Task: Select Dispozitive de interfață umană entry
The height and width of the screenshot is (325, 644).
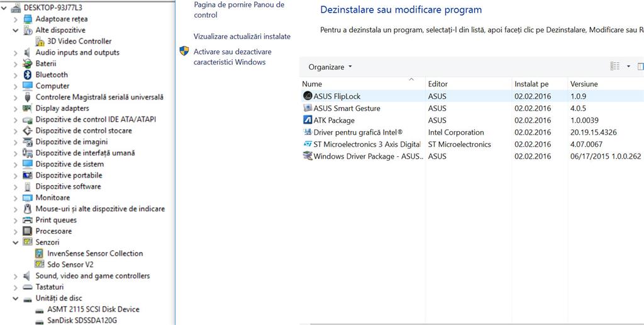Action: pos(85,152)
